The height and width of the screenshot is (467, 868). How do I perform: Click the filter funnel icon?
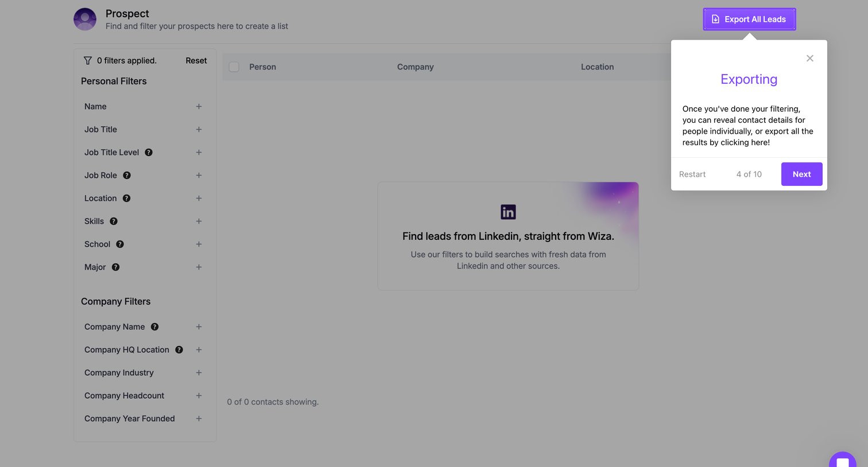[x=88, y=61]
